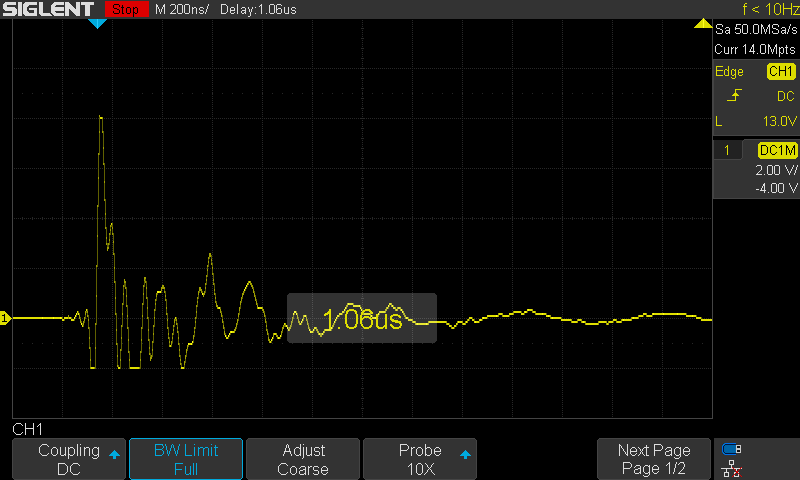
Task: Open the Probe 10X menu
Action: [420, 459]
